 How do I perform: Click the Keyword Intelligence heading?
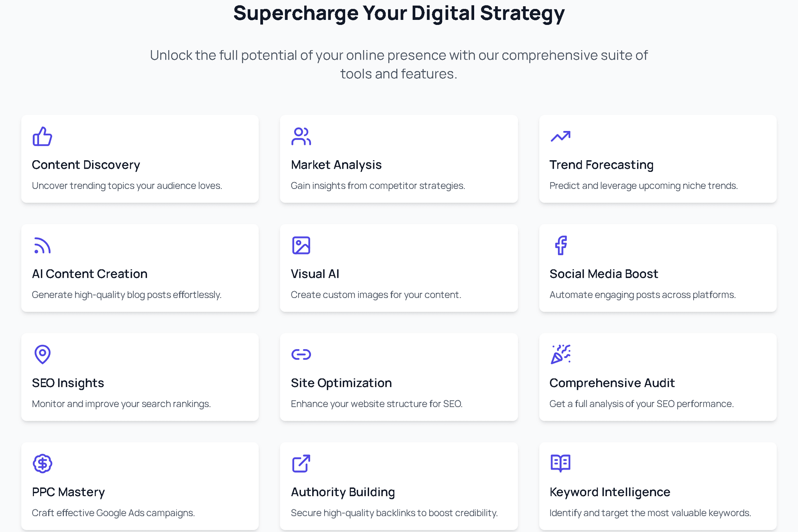[610, 492]
